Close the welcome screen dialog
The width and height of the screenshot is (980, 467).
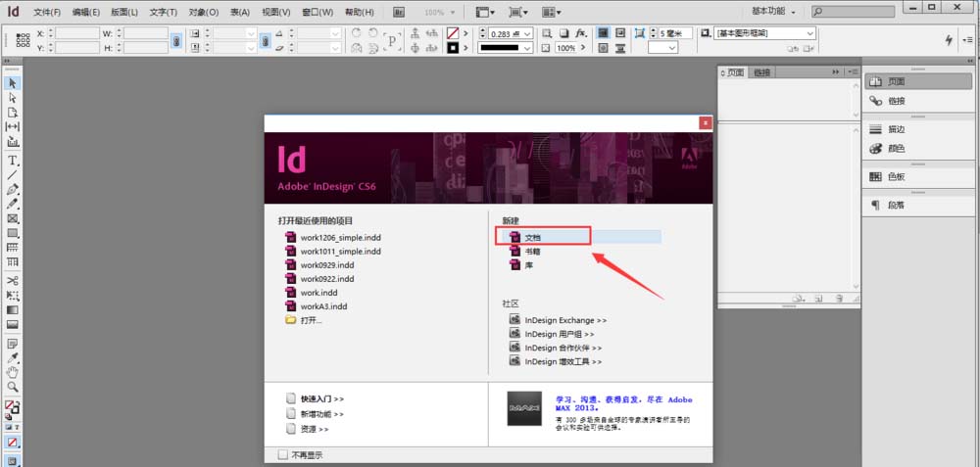706,123
